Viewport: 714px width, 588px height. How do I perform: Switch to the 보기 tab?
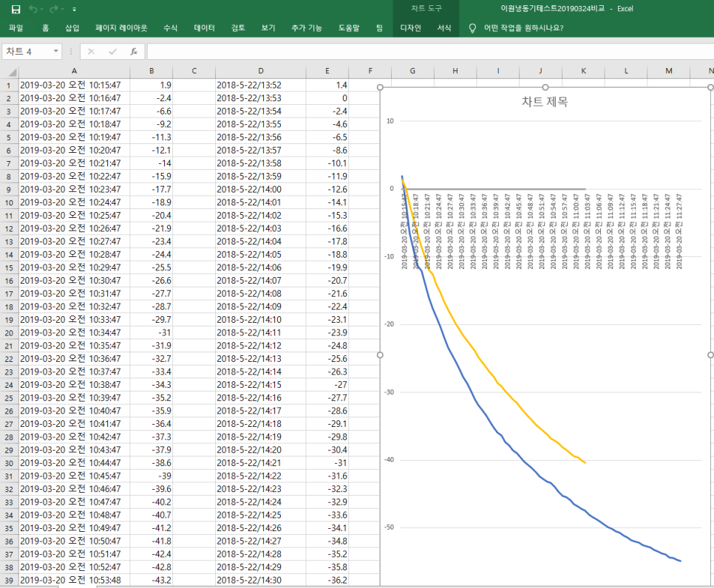click(x=268, y=28)
